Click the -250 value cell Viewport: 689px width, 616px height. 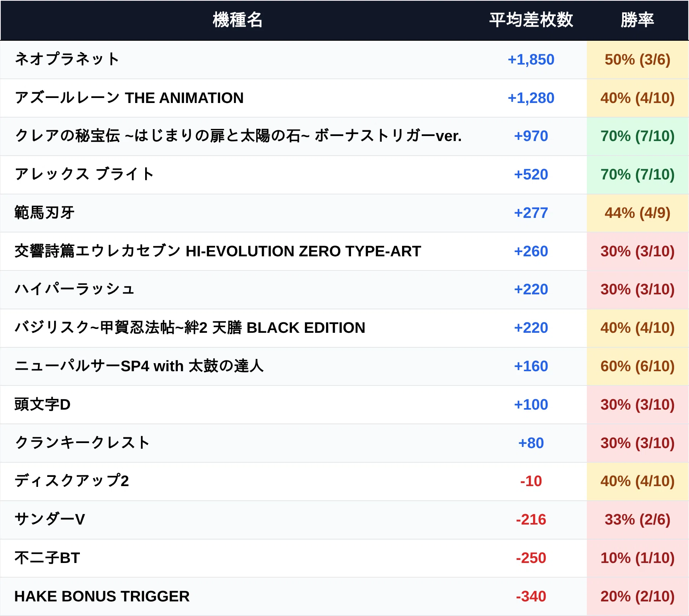click(x=531, y=558)
